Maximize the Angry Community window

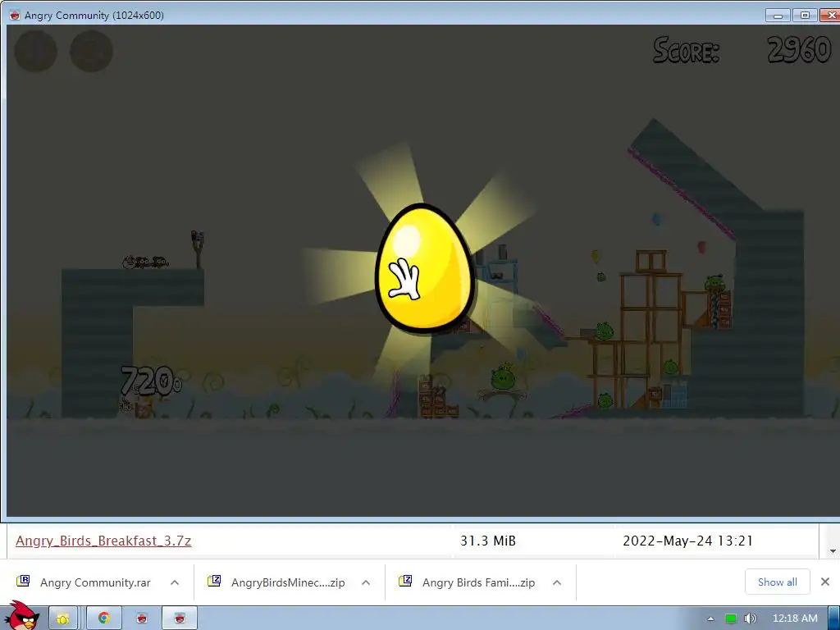[805, 15]
